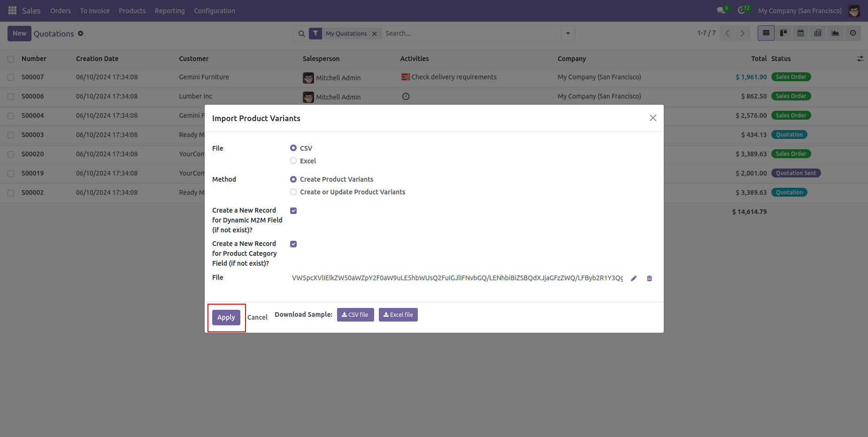Expand the search options dropdown arrow
The height and width of the screenshot is (437, 868).
pos(568,33)
